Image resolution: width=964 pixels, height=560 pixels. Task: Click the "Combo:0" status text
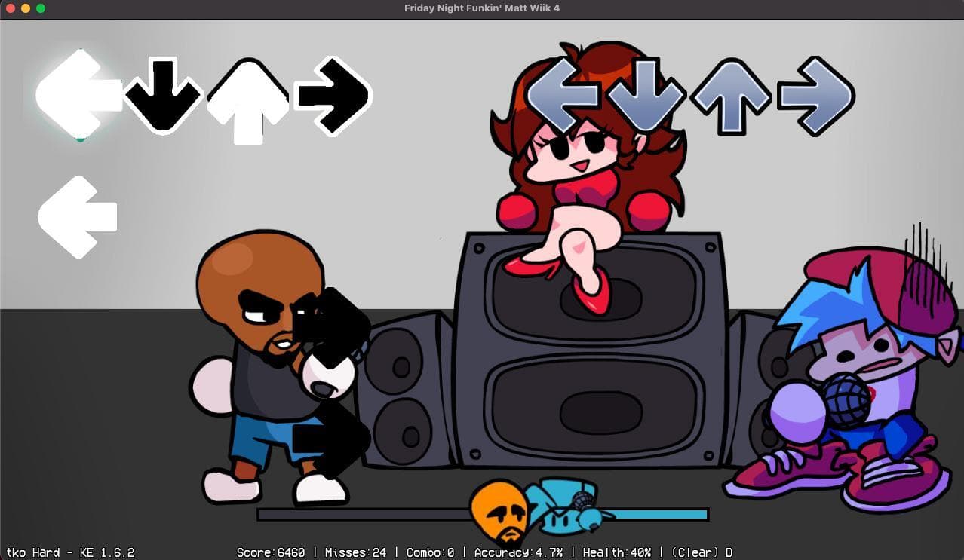click(x=430, y=552)
